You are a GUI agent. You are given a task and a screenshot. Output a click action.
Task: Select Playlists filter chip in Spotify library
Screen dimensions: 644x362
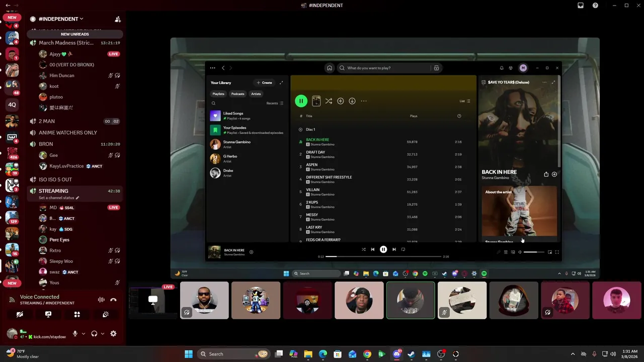pyautogui.click(x=218, y=94)
